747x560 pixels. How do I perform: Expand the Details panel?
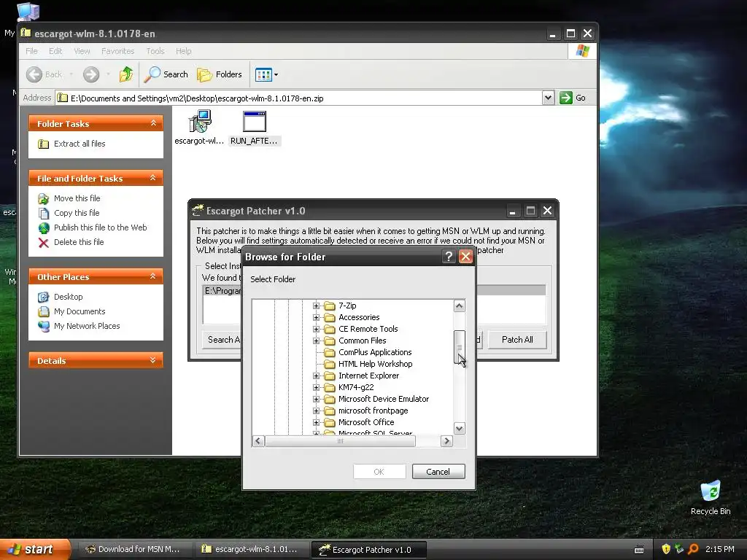pyautogui.click(x=153, y=360)
